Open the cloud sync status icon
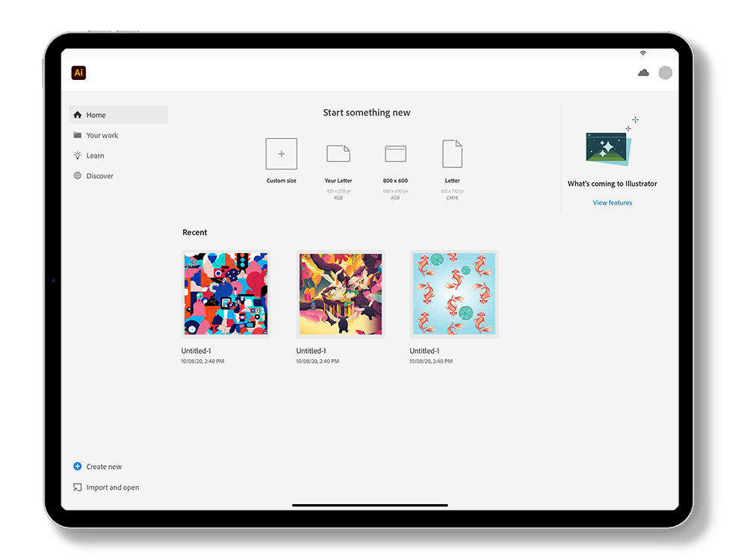Screen dimensions: 747x560 click(x=643, y=72)
